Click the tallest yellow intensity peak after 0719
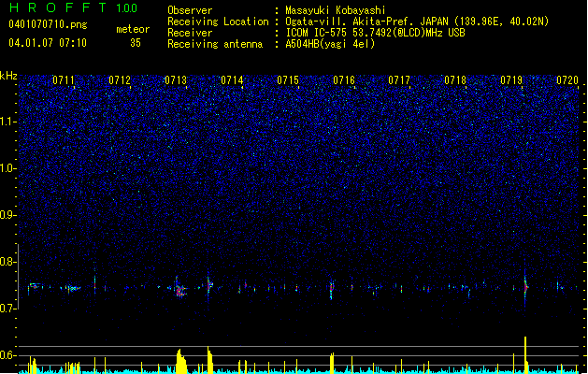 [x=525, y=354]
